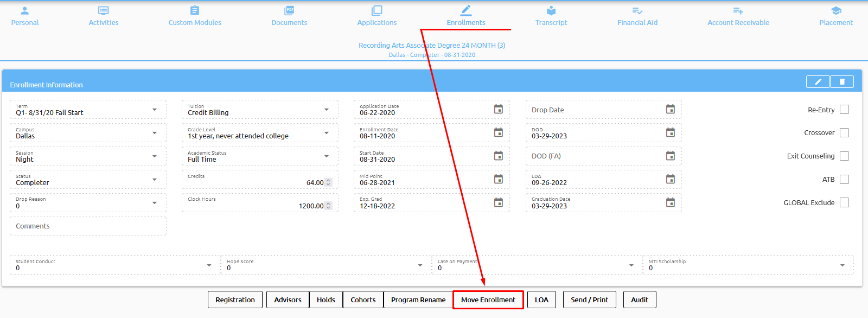
Task: Click into the Comments field
Action: (x=88, y=226)
